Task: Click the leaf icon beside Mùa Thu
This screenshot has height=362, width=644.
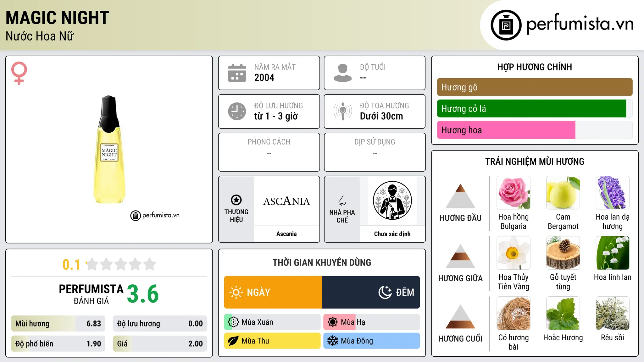Action: pos(233,341)
